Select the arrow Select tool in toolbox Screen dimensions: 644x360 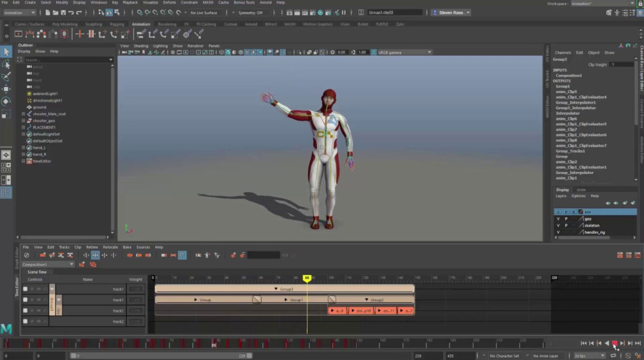[6, 52]
